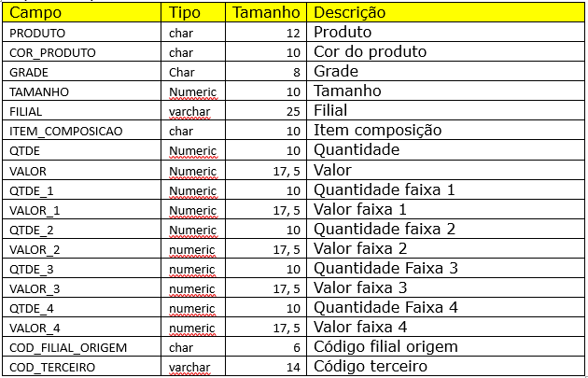
Task: Click the 'Código terceiro' description cell
Action: pos(371,367)
